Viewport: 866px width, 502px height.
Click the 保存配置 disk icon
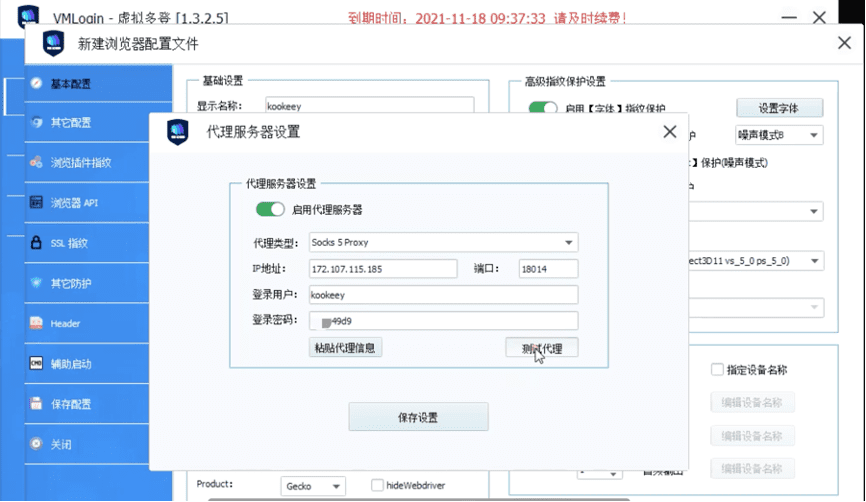click(36, 404)
